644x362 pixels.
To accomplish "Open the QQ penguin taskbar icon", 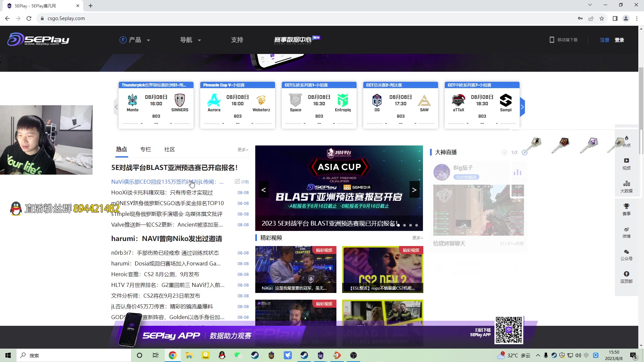I will 222,355.
